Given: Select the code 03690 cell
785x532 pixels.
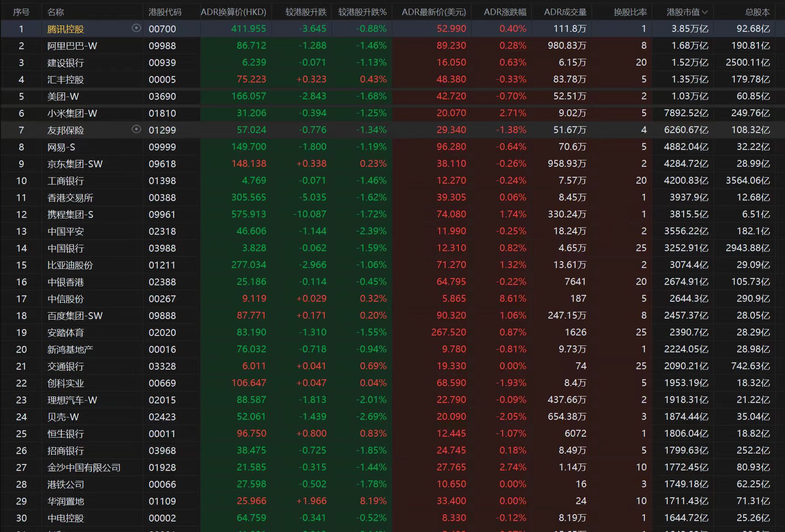Looking at the screenshot, I should tap(162, 97).
